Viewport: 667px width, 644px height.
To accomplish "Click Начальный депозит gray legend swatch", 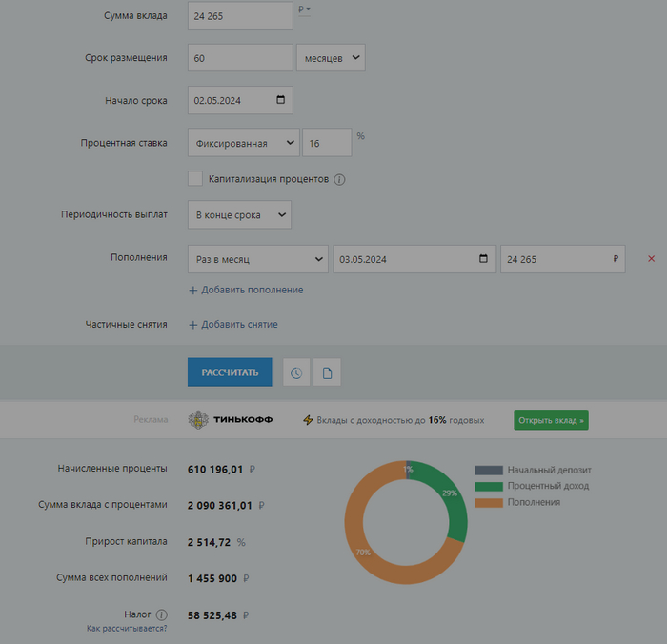I will [489, 470].
